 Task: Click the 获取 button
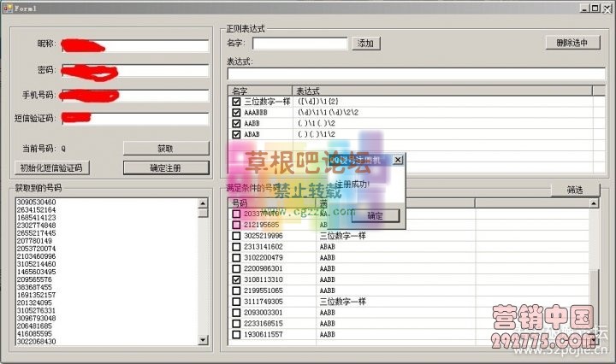[166, 149]
